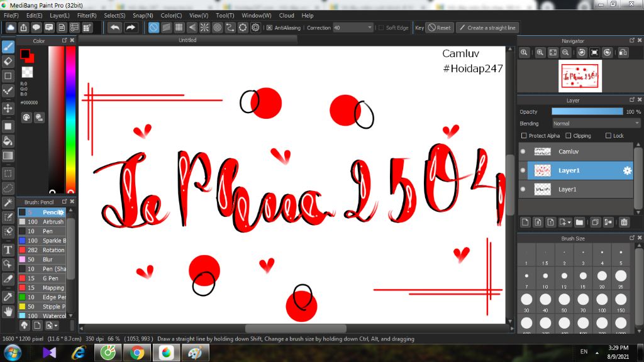Select the Hand pan tool

tap(8, 312)
